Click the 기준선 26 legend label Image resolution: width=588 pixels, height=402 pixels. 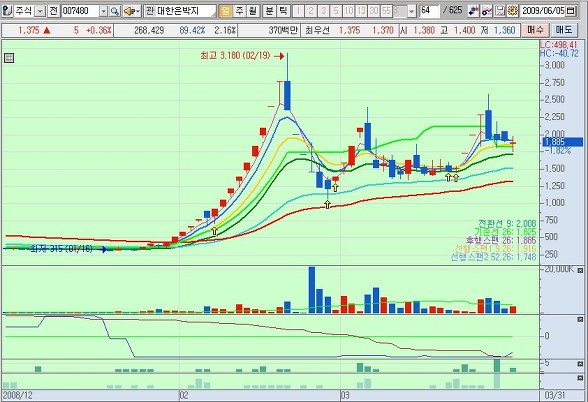[x=505, y=232]
